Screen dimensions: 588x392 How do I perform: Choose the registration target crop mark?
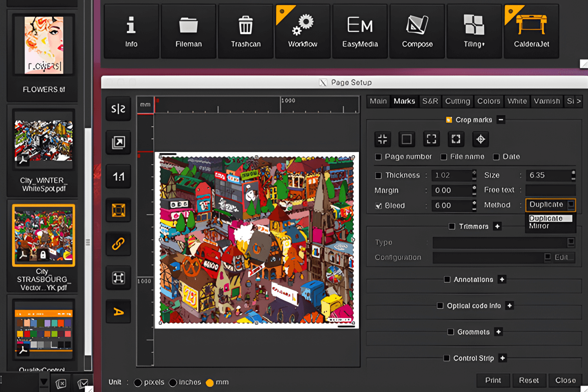481,139
